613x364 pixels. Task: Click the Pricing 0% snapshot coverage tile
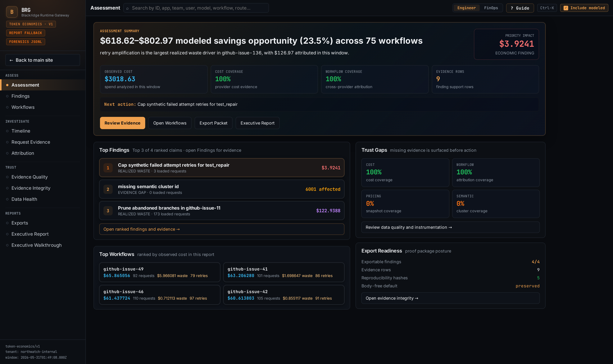tap(405, 204)
